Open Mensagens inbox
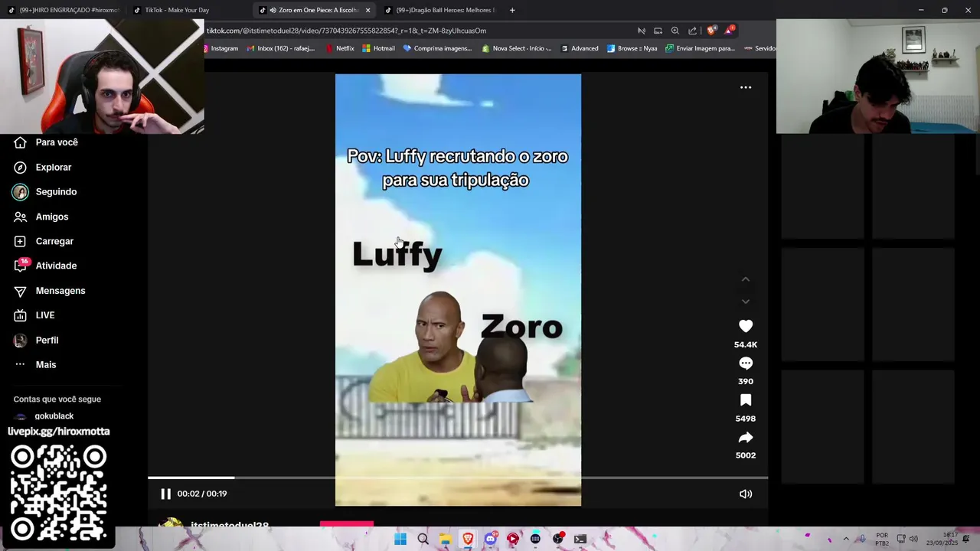Viewport: 980px width, 551px height. pyautogui.click(x=50, y=291)
